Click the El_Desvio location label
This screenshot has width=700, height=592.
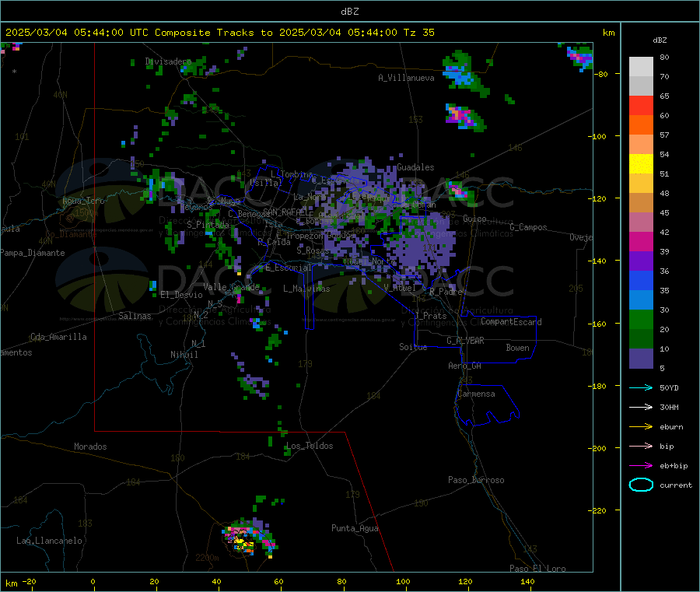pyautogui.click(x=182, y=295)
